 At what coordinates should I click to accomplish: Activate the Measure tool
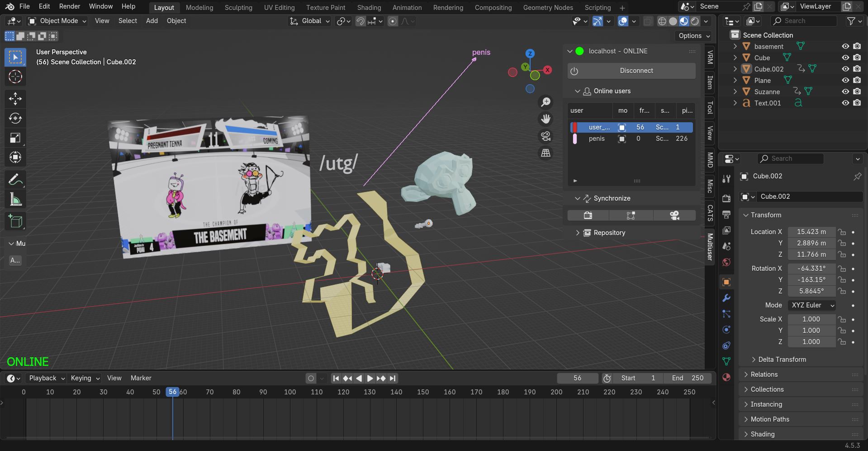[15, 200]
